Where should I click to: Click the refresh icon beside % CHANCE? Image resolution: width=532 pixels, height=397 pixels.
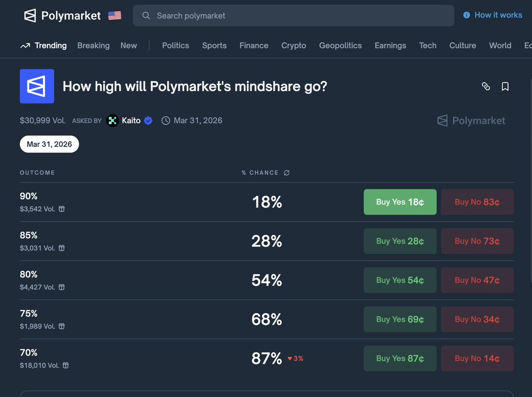point(286,173)
